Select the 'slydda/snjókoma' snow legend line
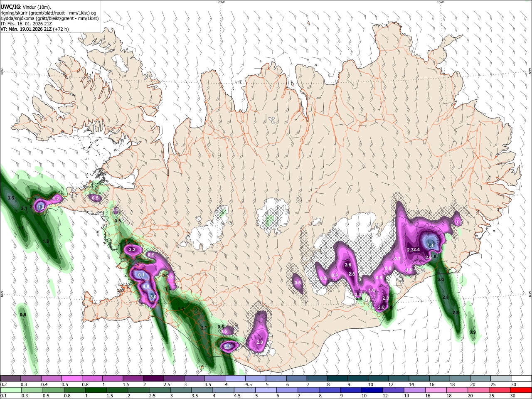532x399 pixels. 49,18
